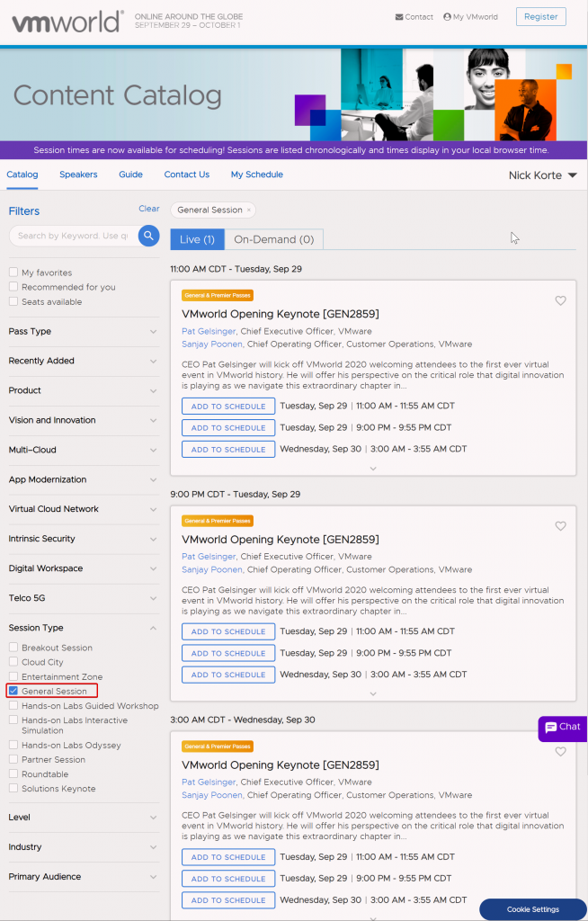The image size is (588, 921).
Task: Check the Partner Session checkbox
Action: click(13, 759)
